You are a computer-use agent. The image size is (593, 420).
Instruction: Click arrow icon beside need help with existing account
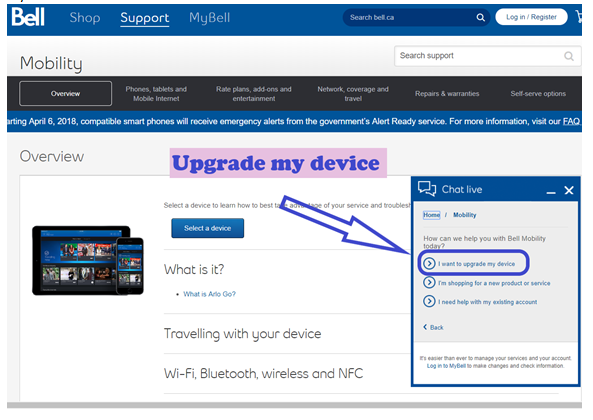coord(429,301)
